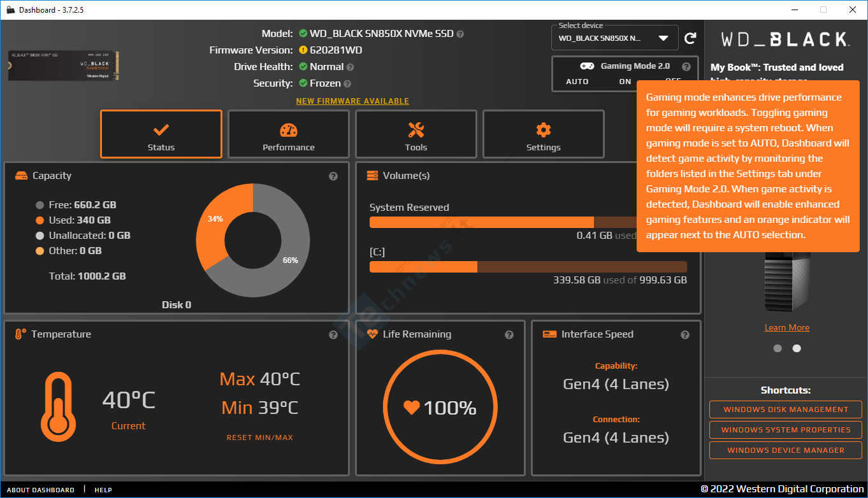Open the Select device dropdown
The height and width of the screenshot is (498, 868).
[x=614, y=38]
